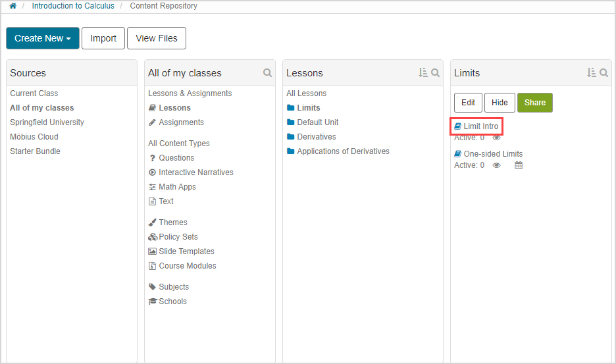Toggle visibility eye for One-sided Limits
This screenshot has width=616, height=364.
497,166
